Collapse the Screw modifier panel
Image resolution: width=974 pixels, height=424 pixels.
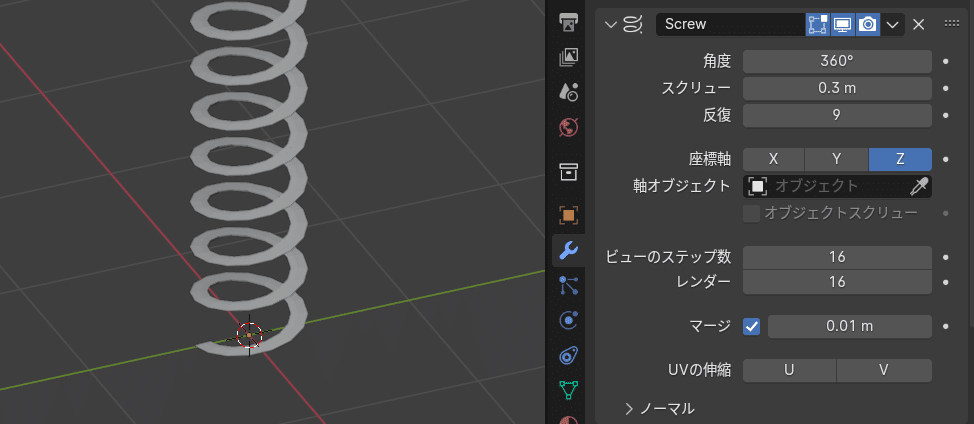(x=611, y=25)
